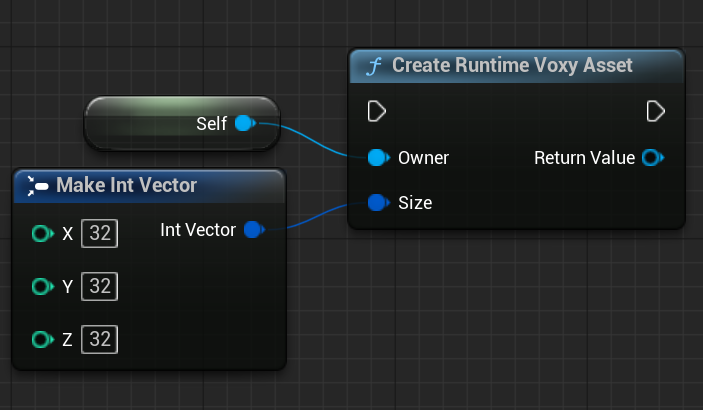Click the Y value field showing 32

(x=99, y=287)
